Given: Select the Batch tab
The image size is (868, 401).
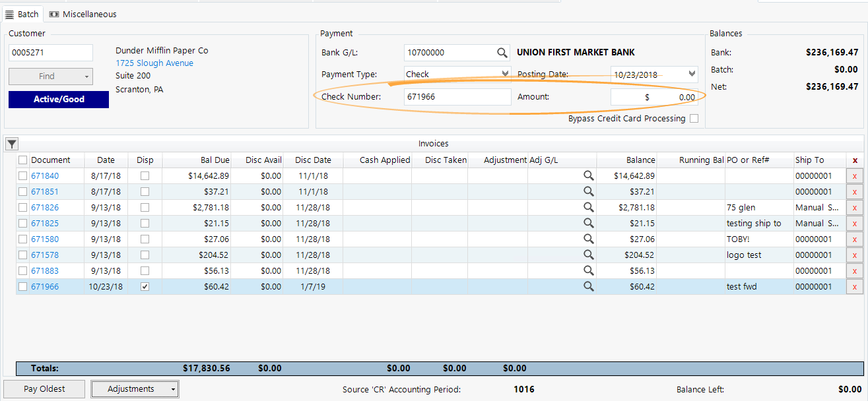Looking at the screenshot, I should 22,14.
